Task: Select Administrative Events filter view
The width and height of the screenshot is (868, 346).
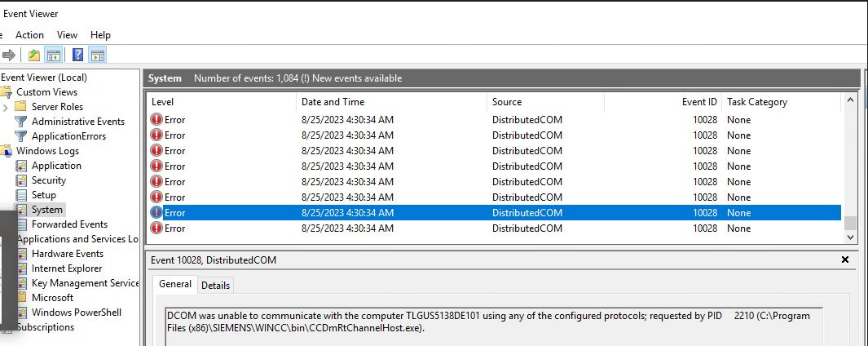Action: (77, 122)
